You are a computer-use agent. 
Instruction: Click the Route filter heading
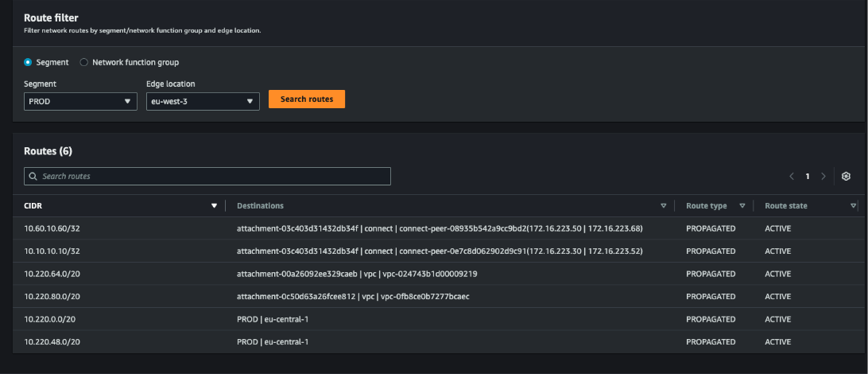[51, 18]
